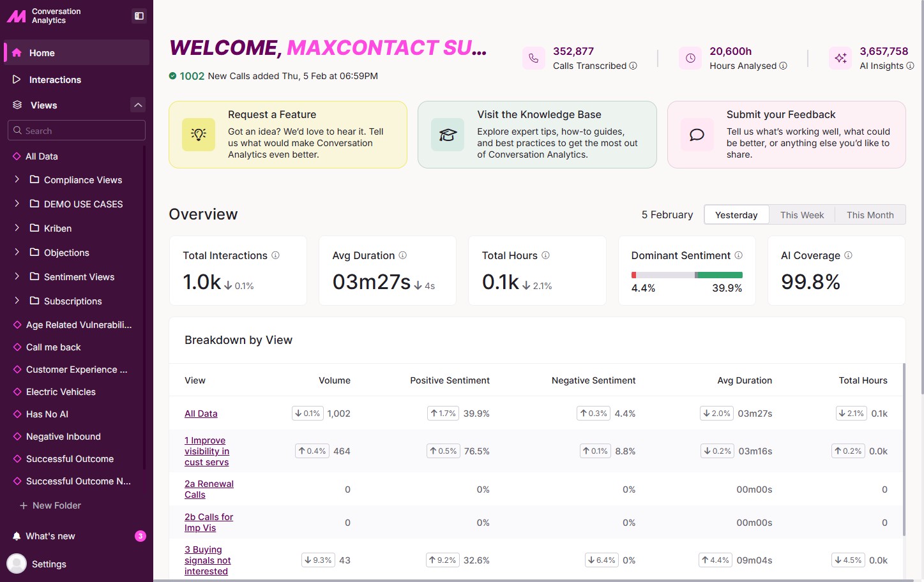Open the Submit your Feedback card

point(787,135)
